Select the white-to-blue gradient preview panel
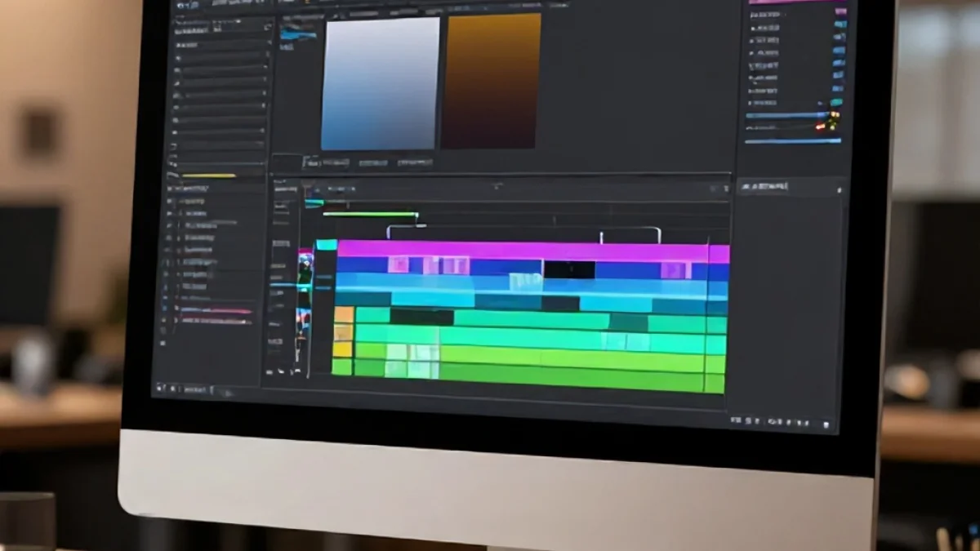 tap(381, 83)
